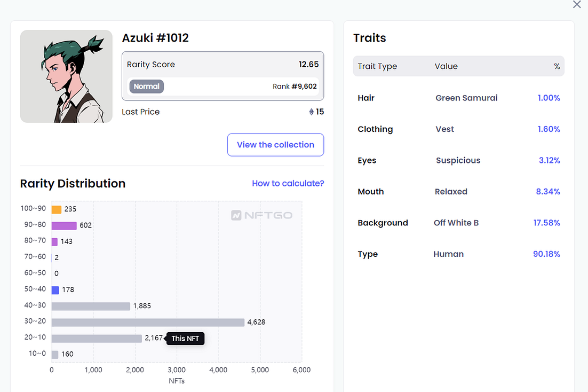Screen dimensions: 588x392
Task: Select the Vest clothing value
Action: click(445, 129)
